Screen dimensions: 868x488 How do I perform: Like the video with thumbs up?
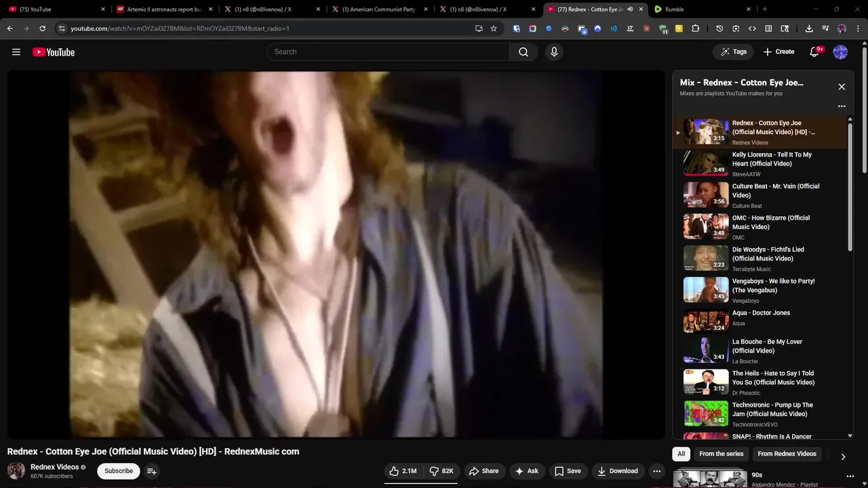point(403,471)
